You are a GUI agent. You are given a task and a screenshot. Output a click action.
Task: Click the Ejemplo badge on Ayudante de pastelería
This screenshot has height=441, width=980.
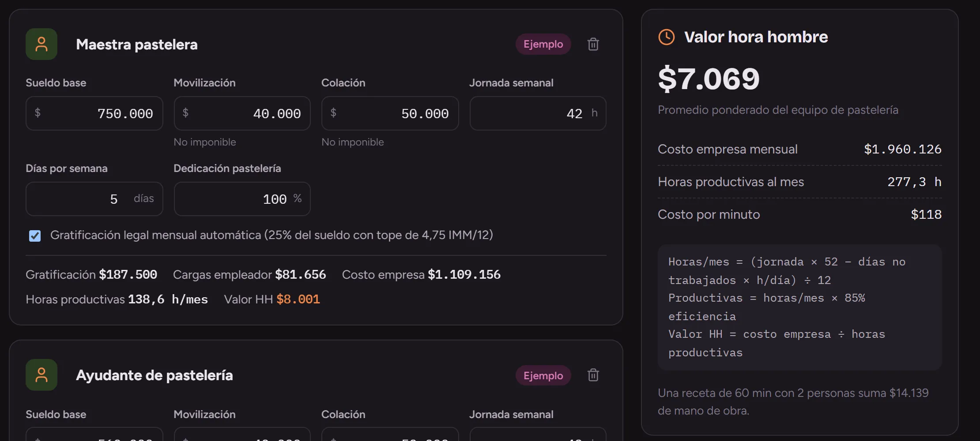(x=543, y=375)
